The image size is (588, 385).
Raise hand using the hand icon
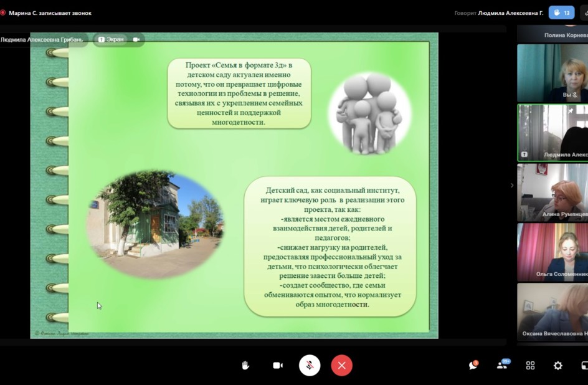[245, 366]
